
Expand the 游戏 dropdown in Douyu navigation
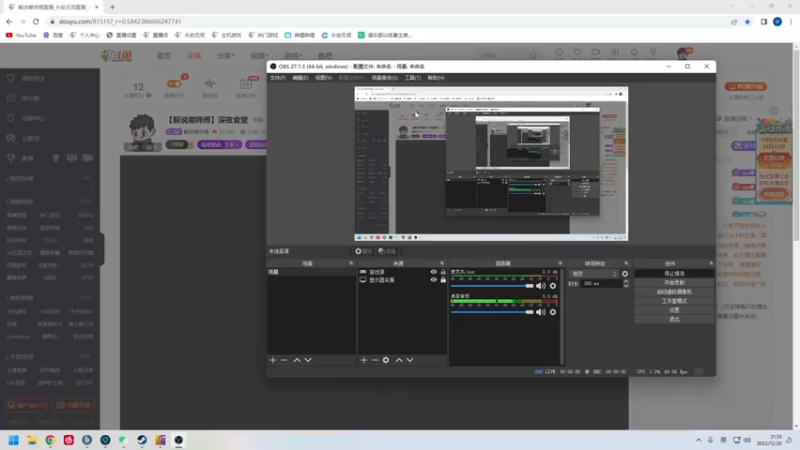293,56
